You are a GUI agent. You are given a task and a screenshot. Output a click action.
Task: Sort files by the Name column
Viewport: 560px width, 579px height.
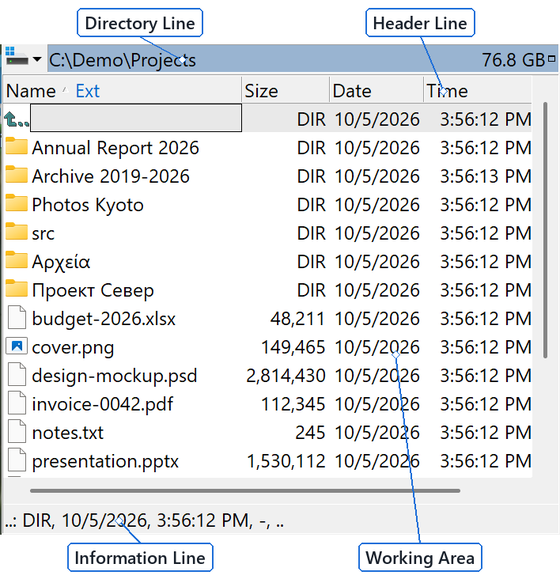(31, 91)
